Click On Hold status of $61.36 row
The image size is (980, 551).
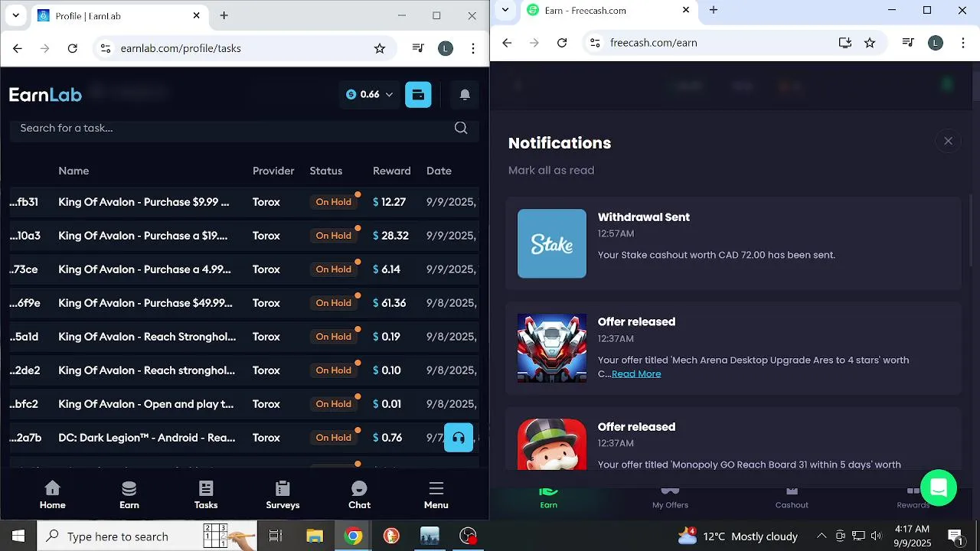pos(334,303)
